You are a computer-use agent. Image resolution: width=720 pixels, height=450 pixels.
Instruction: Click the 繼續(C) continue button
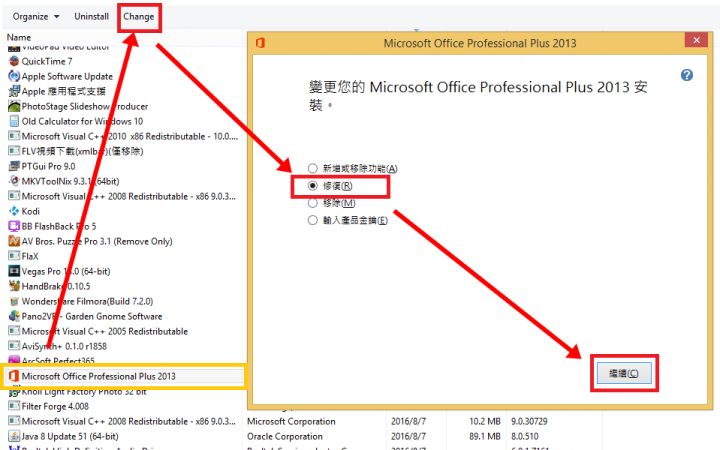pyautogui.click(x=624, y=373)
